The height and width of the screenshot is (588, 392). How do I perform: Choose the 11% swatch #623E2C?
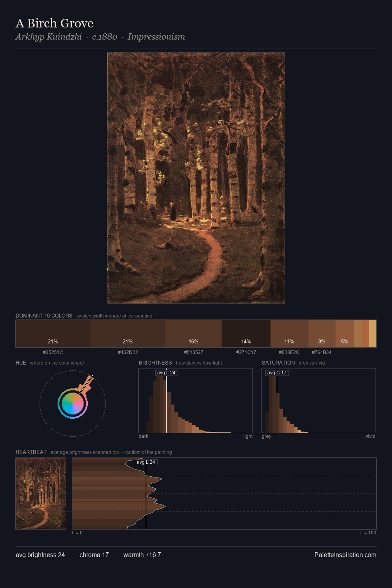[289, 334]
